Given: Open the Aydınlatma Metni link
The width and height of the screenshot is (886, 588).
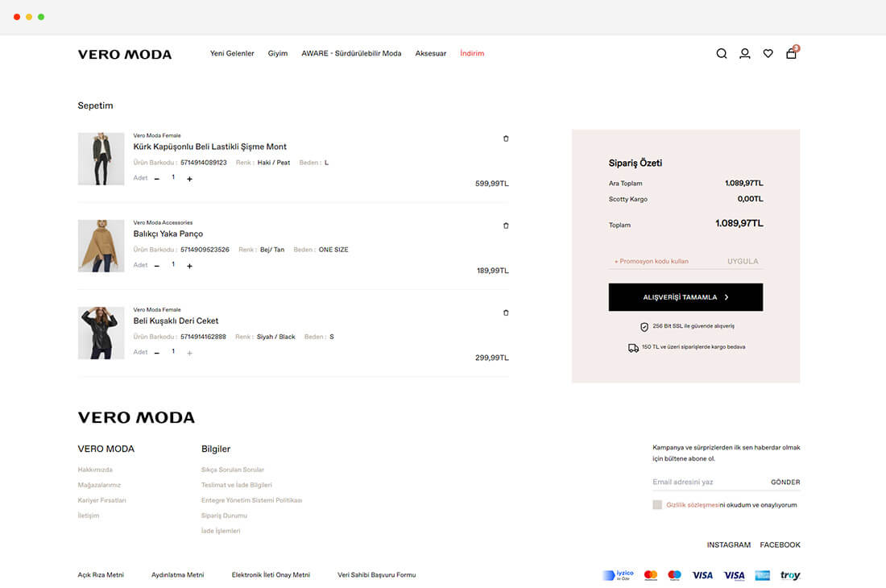Looking at the screenshot, I should pyautogui.click(x=177, y=575).
